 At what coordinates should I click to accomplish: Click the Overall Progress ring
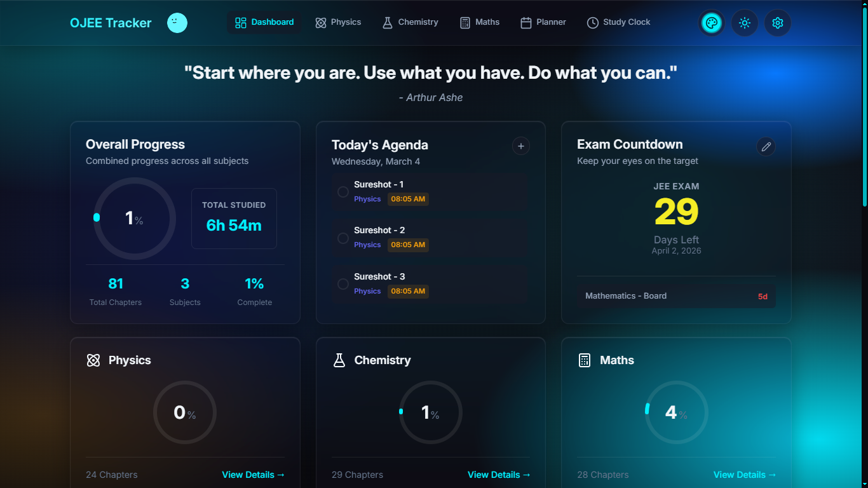click(x=133, y=218)
